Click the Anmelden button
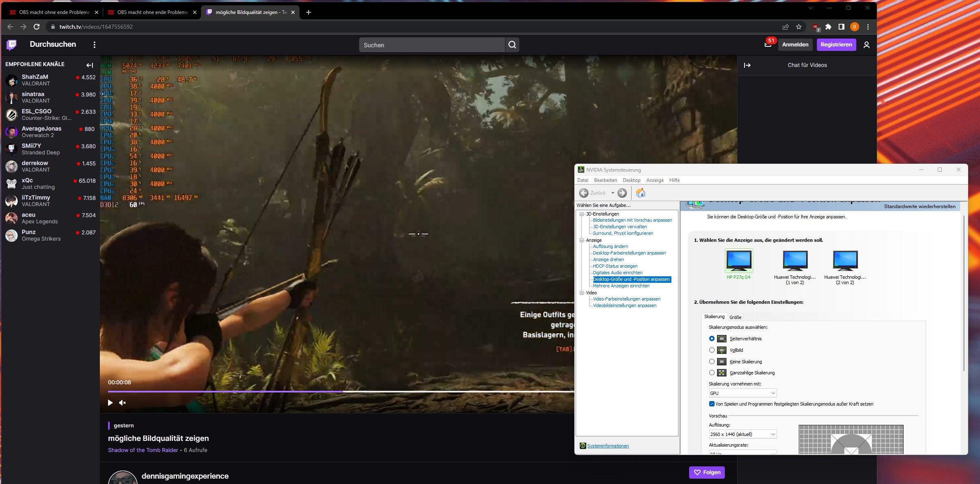 pos(795,44)
